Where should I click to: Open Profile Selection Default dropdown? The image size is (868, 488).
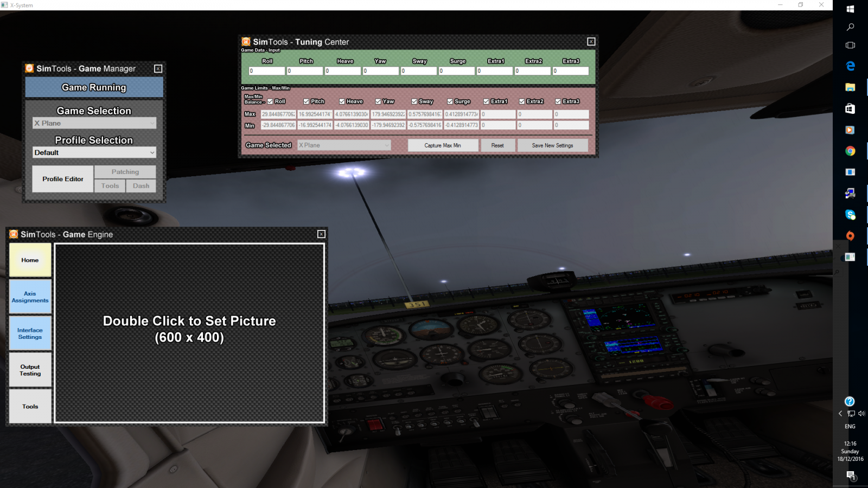click(94, 152)
